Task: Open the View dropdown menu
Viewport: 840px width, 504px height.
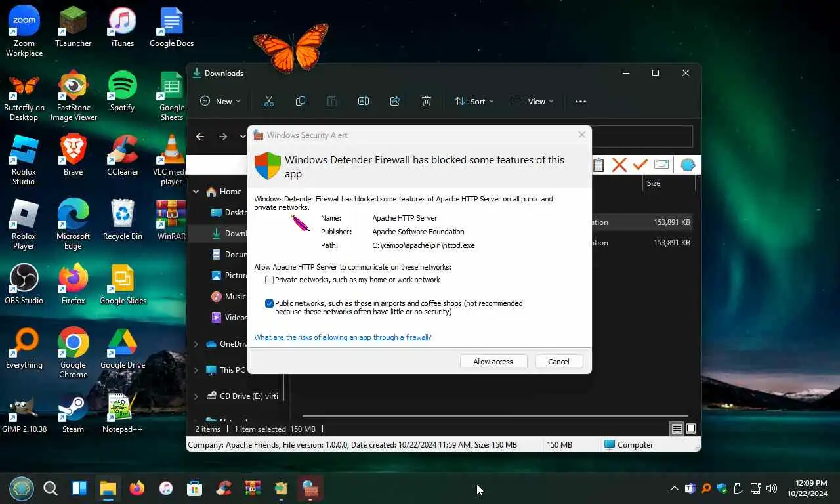Action: tap(533, 101)
